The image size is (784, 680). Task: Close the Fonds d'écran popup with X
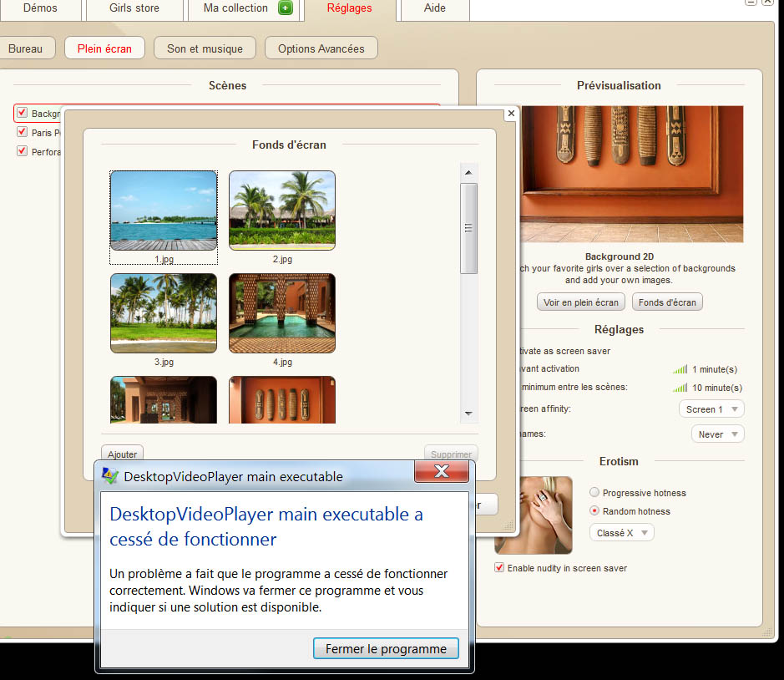[x=511, y=114]
